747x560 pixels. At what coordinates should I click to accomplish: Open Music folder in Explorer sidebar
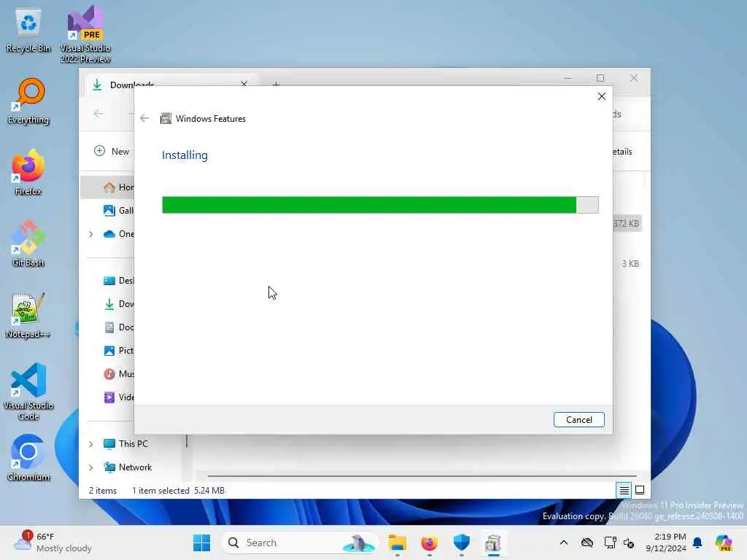click(119, 374)
